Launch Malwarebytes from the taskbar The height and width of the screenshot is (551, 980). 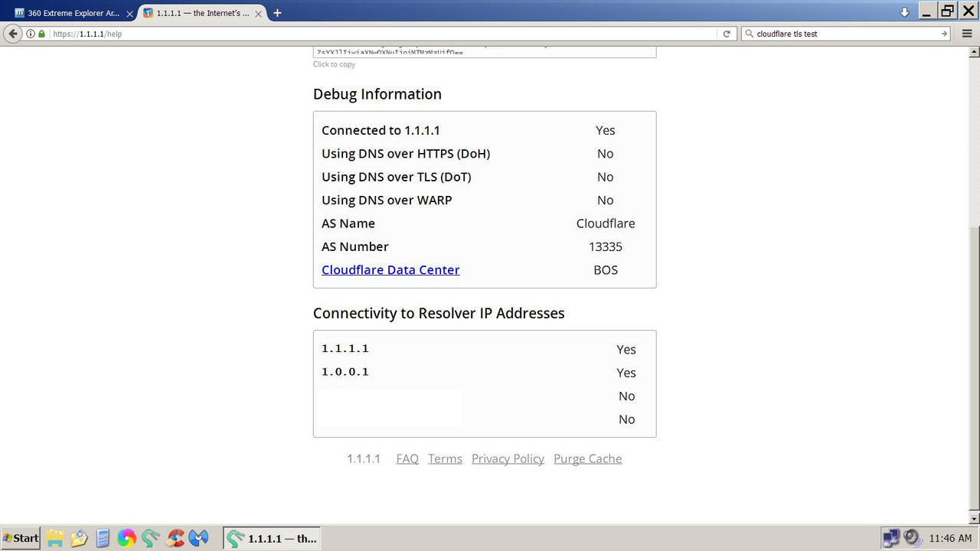[199, 538]
